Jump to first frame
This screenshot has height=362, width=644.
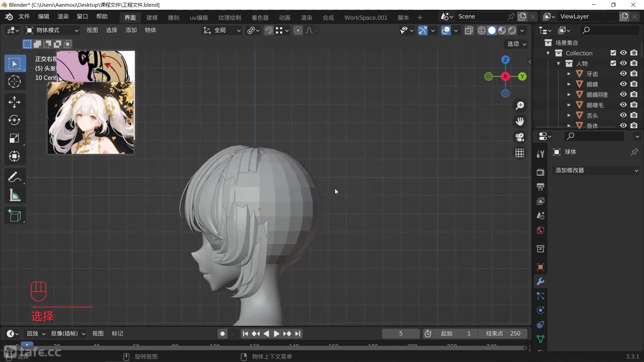[x=245, y=334]
